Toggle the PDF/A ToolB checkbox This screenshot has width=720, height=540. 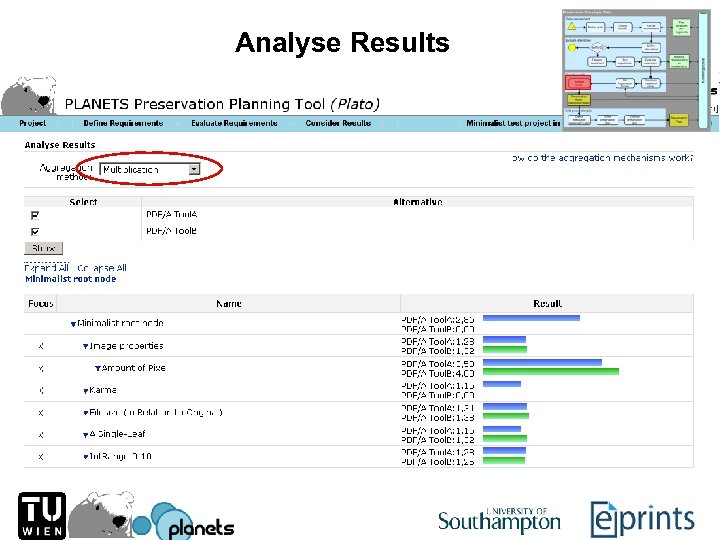coord(35,231)
